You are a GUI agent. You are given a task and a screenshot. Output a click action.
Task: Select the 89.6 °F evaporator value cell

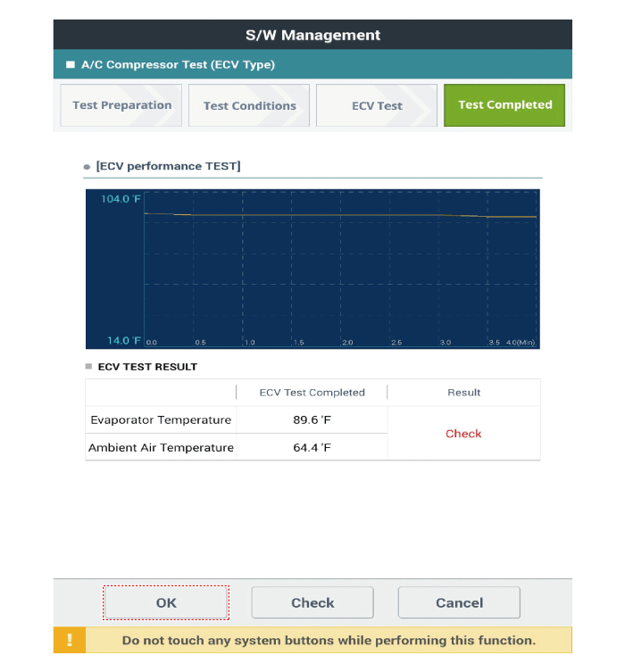312,420
